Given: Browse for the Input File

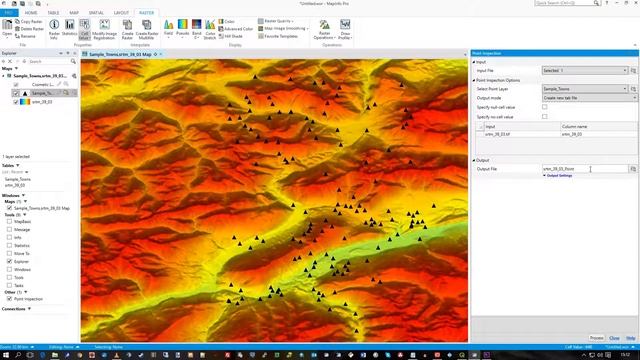Looking at the screenshot, I should tap(633, 71).
